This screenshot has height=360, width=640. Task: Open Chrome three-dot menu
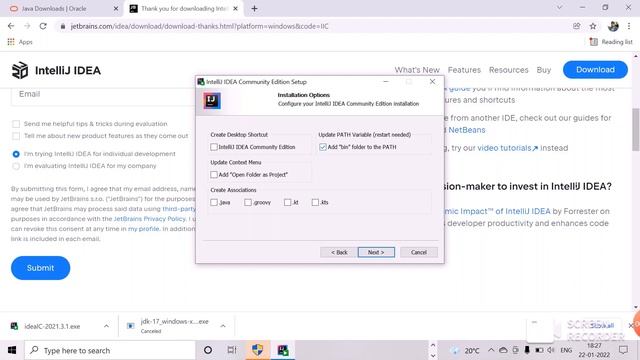pos(629,26)
